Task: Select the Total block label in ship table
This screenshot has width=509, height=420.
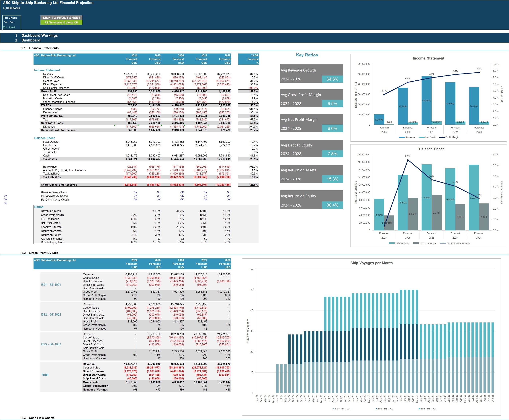Action: tap(45, 375)
